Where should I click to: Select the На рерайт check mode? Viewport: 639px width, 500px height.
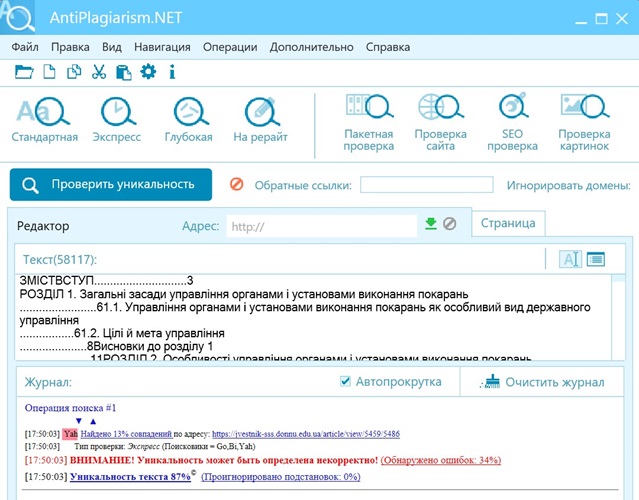[260, 120]
